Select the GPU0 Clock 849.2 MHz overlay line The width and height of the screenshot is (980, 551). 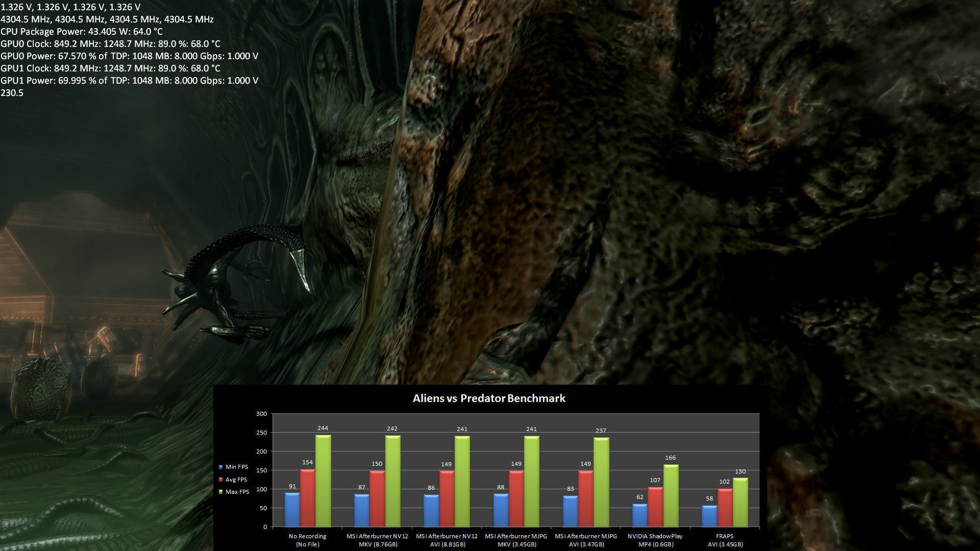tap(110, 44)
